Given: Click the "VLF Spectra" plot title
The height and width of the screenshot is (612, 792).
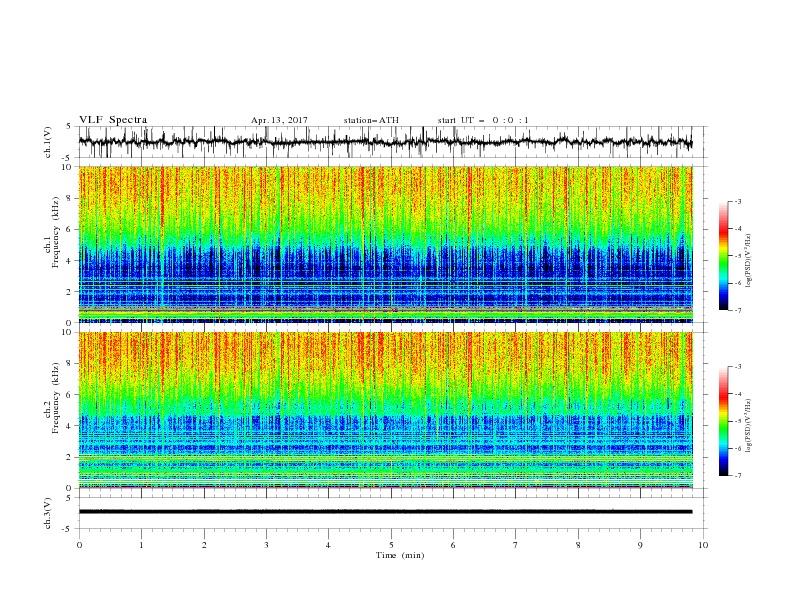Looking at the screenshot, I should pyautogui.click(x=113, y=120).
